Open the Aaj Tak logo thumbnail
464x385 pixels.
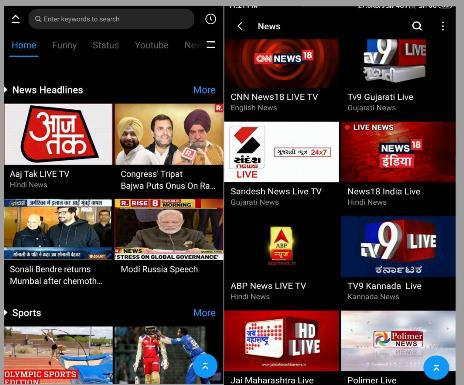click(58, 134)
